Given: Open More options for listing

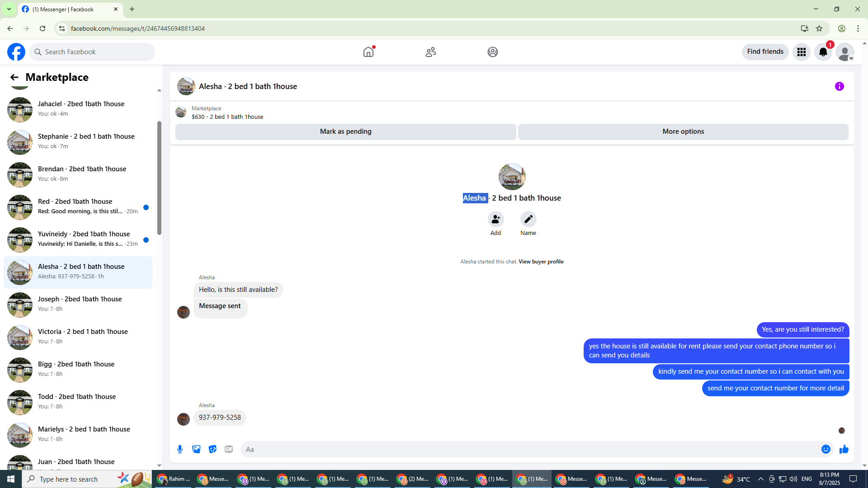Looking at the screenshot, I should click(x=683, y=131).
